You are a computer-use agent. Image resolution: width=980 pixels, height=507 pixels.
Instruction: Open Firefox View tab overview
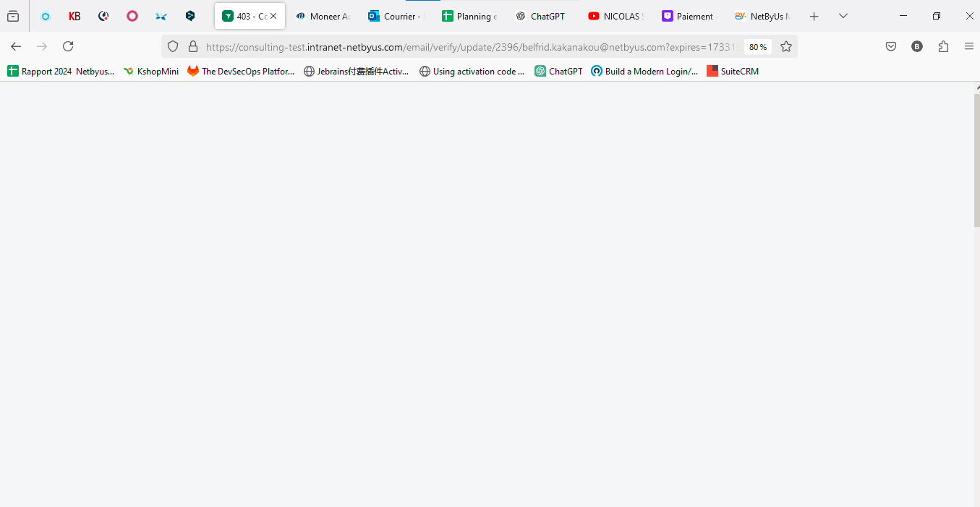coord(13,16)
